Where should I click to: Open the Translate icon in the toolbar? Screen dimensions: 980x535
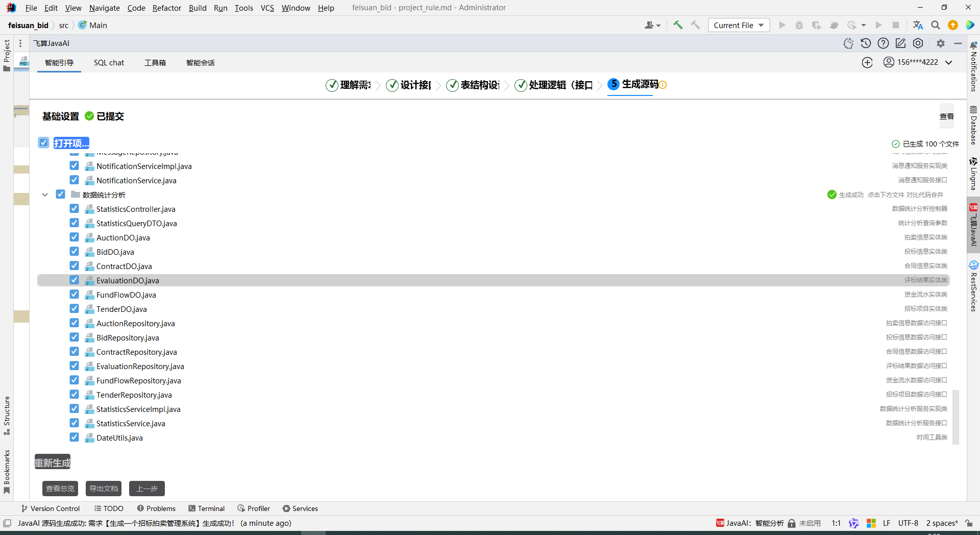(x=918, y=25)
